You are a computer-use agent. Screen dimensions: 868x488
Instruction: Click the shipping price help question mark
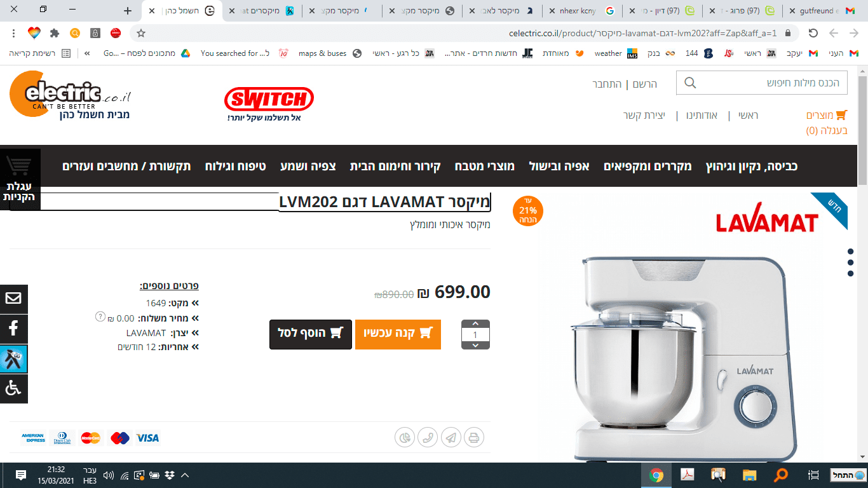tap(100, 316)
